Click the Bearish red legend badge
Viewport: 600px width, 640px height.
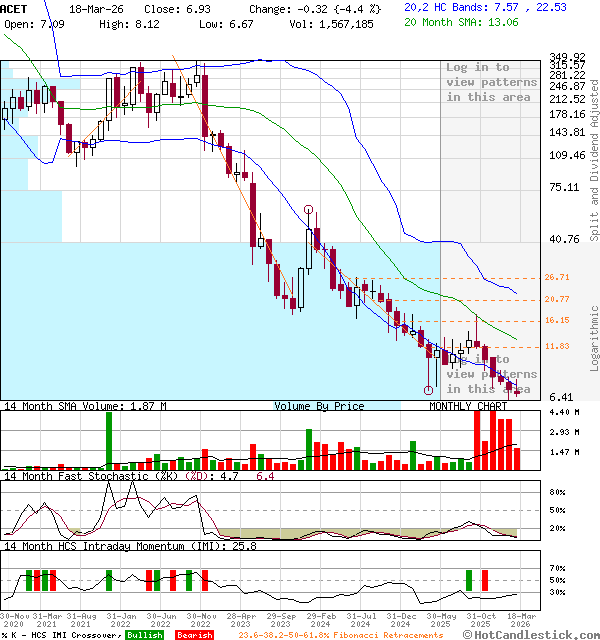click(194, 635)
